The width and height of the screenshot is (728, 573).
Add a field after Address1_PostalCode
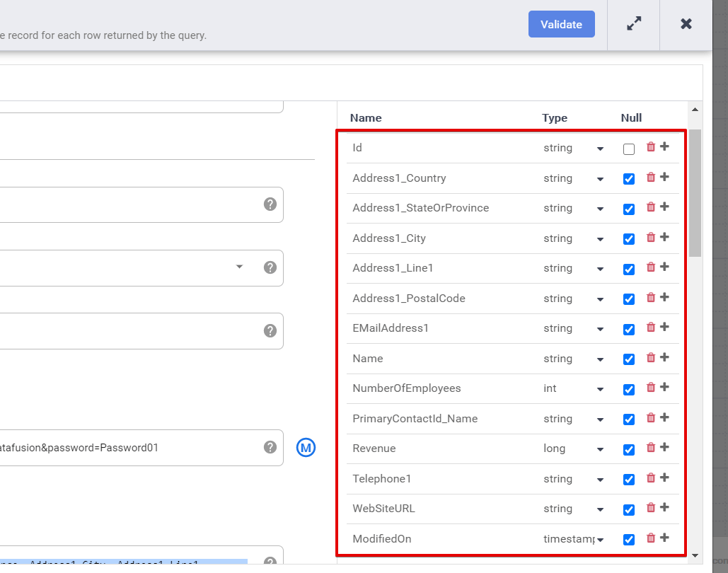664,296
